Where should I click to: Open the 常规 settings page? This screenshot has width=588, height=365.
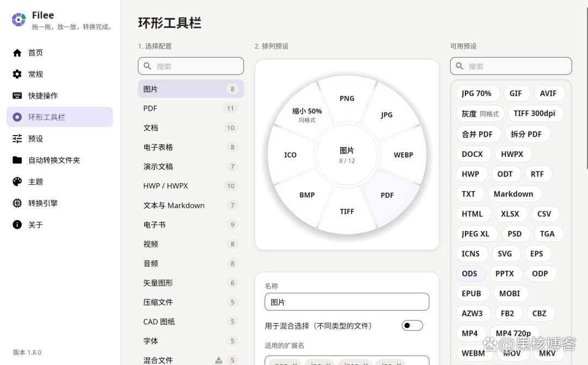(x=60, y=74)
